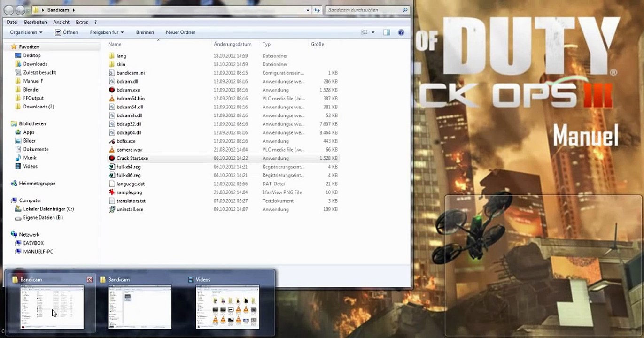This screenshot has width=644, height=338.
Task: Click the change view icon in toolbar
Action: (x=365, y=32)
